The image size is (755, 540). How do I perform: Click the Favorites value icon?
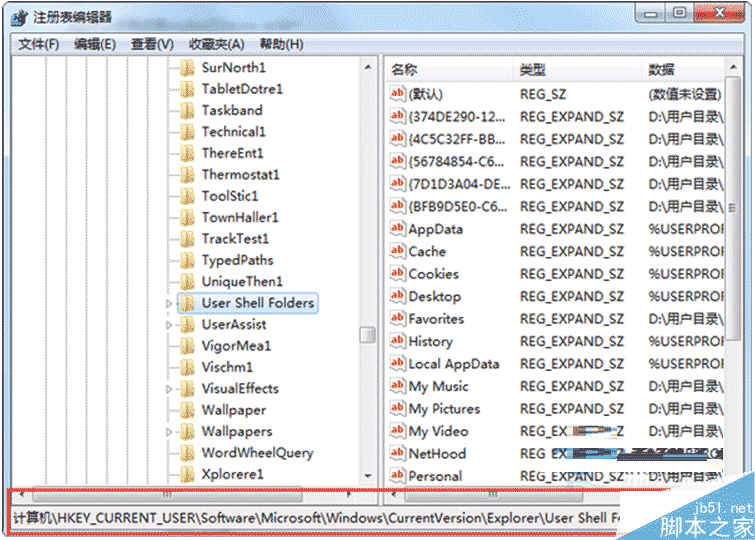click(397, 319)
